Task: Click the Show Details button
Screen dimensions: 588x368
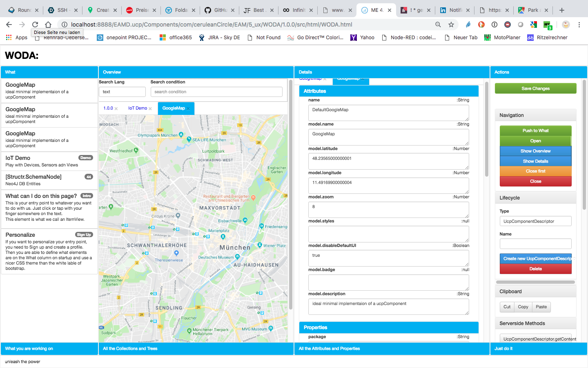Action: 535,161
